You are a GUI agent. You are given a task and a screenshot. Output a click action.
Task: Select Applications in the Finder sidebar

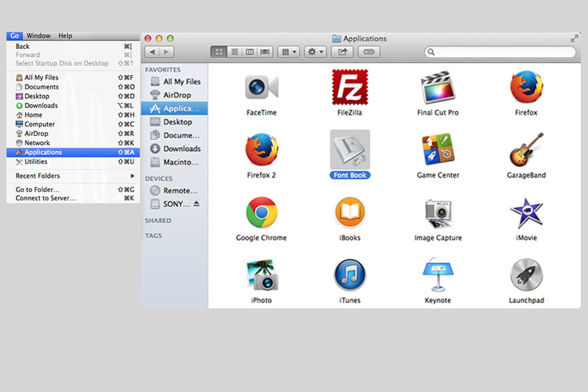point(174,108)
